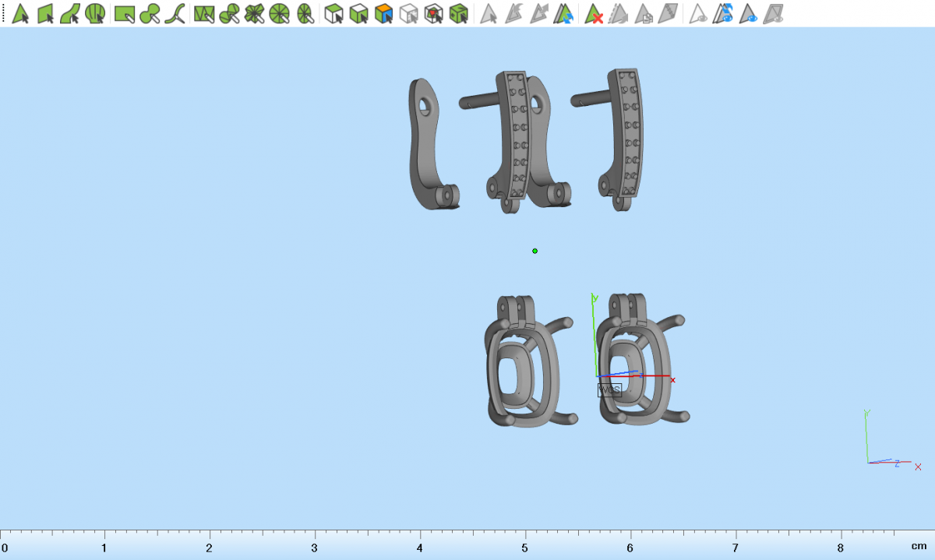Choose the Mark Plane tool

click(45, 13)
